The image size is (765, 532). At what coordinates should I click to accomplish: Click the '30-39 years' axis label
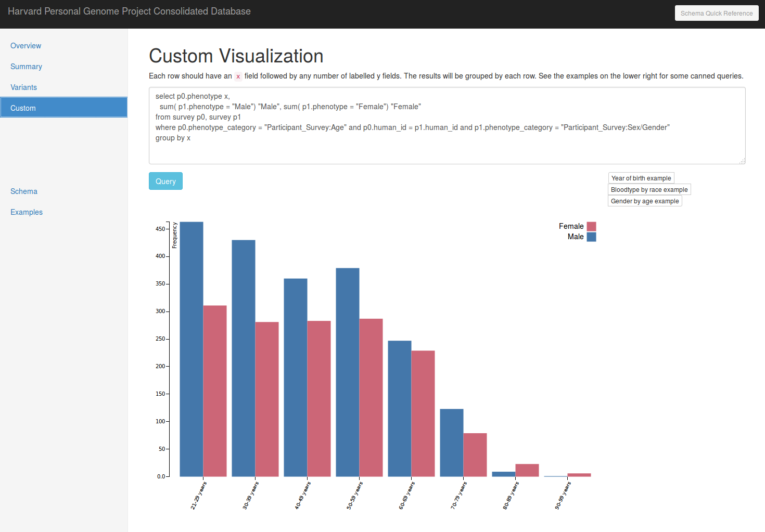coord(250,496)
